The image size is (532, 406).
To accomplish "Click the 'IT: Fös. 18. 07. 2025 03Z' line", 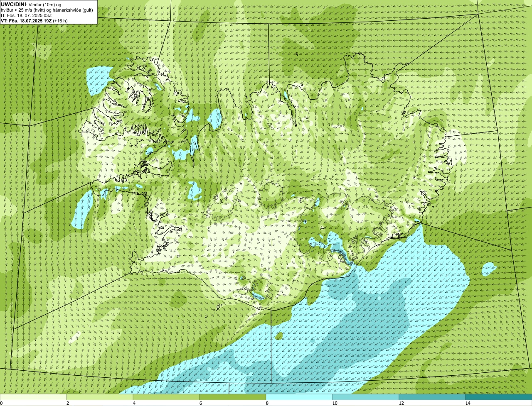I will [x=26, y=15].
